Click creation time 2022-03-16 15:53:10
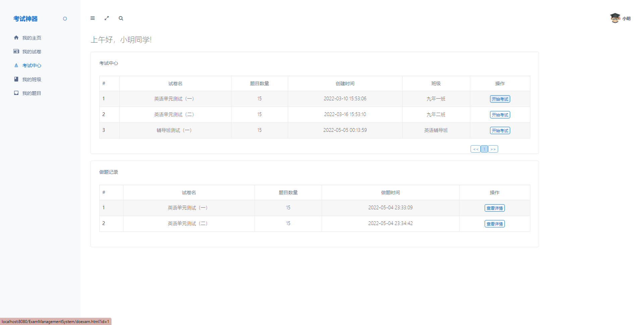 click(x=345, y=114)
